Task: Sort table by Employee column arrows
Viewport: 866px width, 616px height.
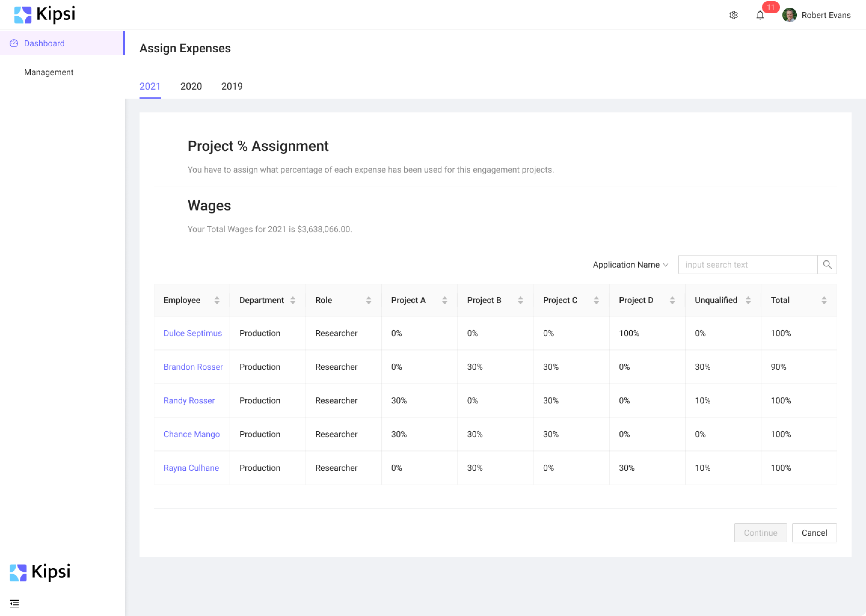Action: pos(216,300)
